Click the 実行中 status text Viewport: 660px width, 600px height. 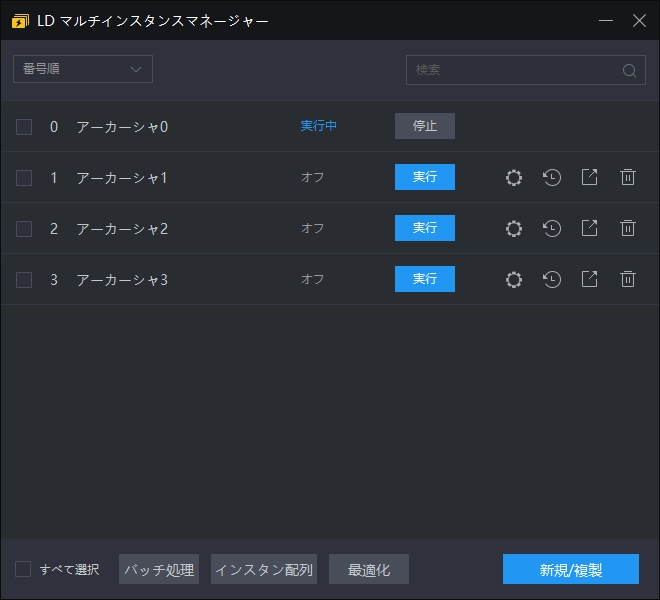[x=319, y=126]
